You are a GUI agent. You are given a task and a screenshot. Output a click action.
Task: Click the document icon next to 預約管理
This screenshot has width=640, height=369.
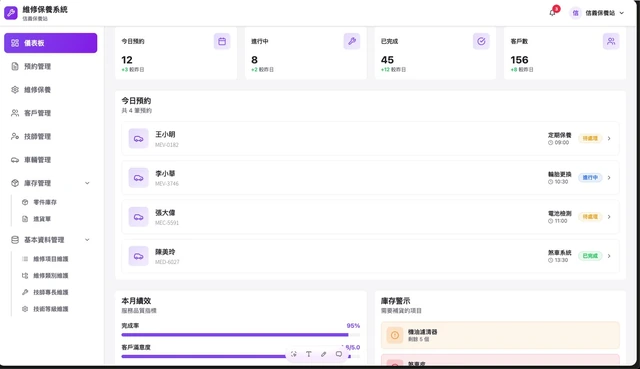click(15, 66)
